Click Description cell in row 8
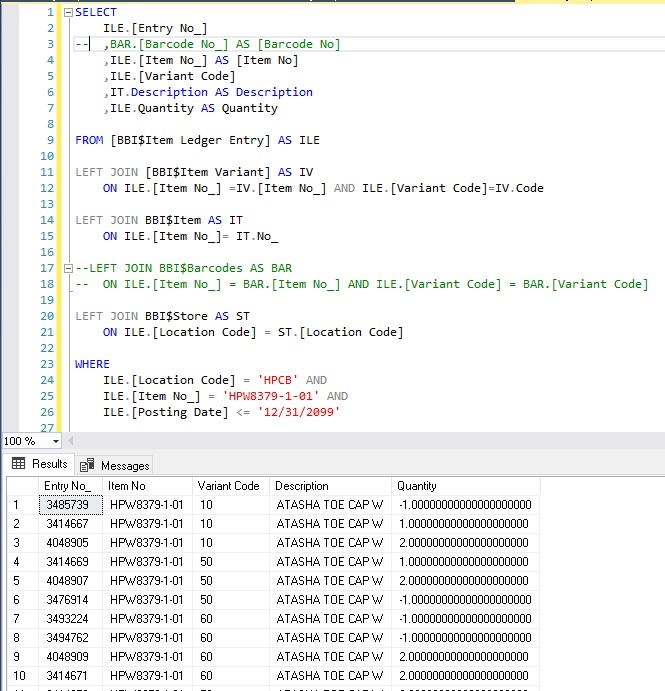 (330, 637)
